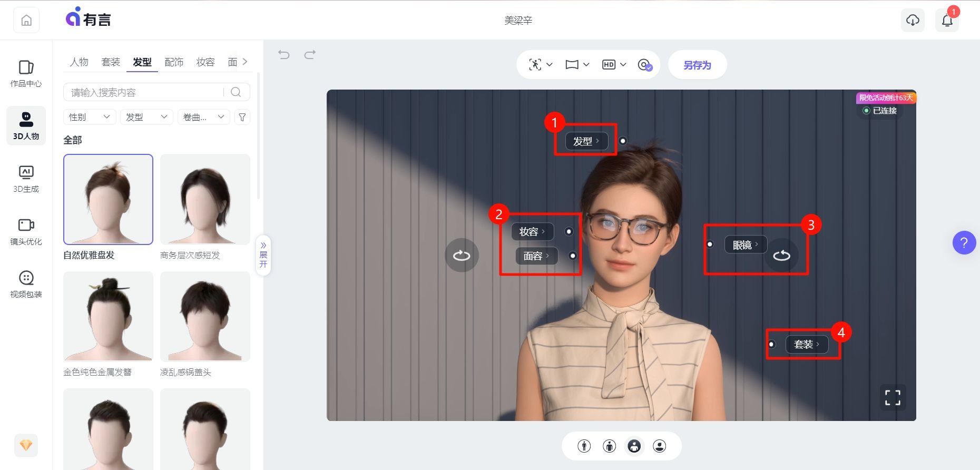Click the undo arrow
Screen dimensions: 980x470
click(x=284, y=54)
